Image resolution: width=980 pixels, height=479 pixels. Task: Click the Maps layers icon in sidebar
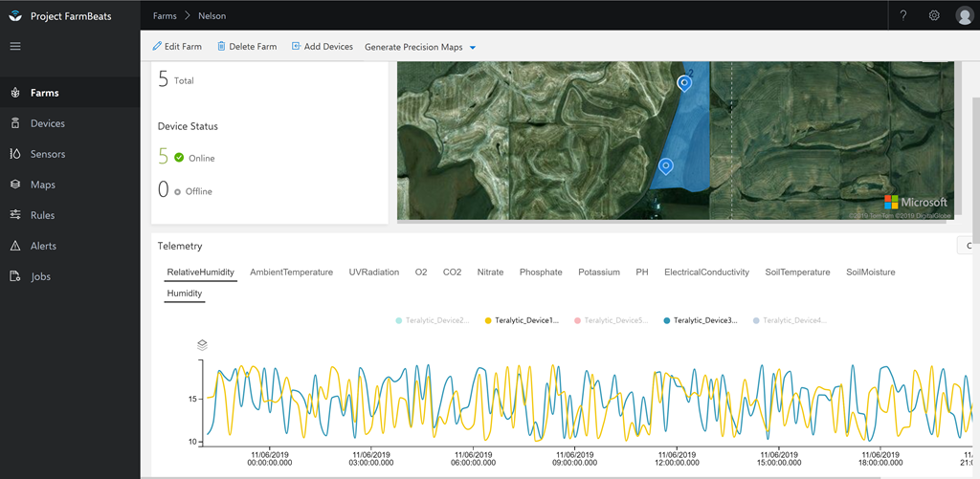pos(15,185)
